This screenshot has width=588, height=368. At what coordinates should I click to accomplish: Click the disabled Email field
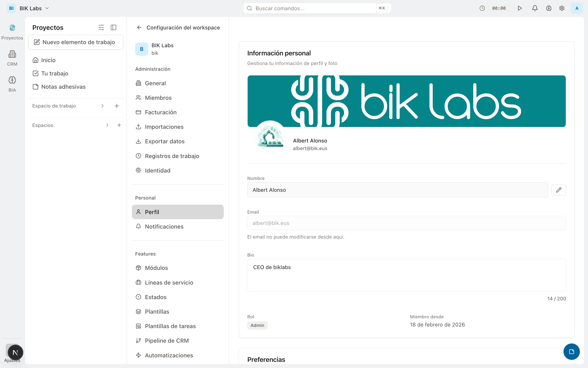406,223
